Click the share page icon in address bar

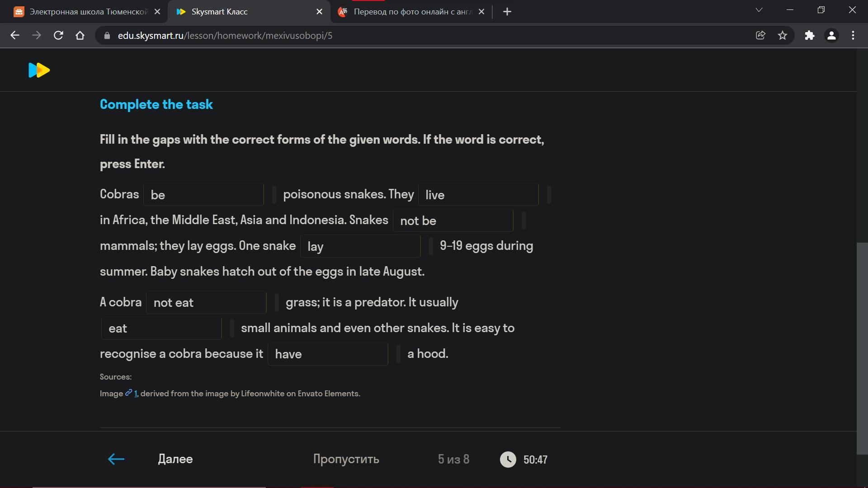point(760,35)
